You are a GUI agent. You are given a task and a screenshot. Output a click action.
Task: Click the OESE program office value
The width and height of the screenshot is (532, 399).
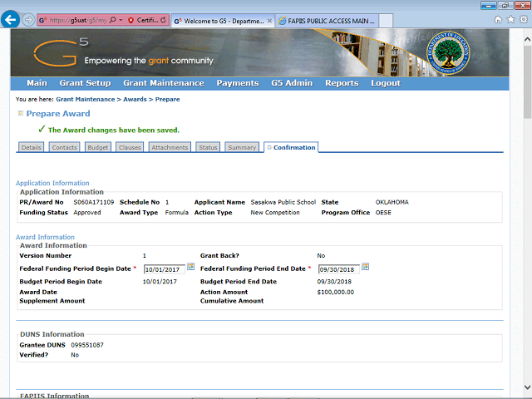tap(383, 213)
